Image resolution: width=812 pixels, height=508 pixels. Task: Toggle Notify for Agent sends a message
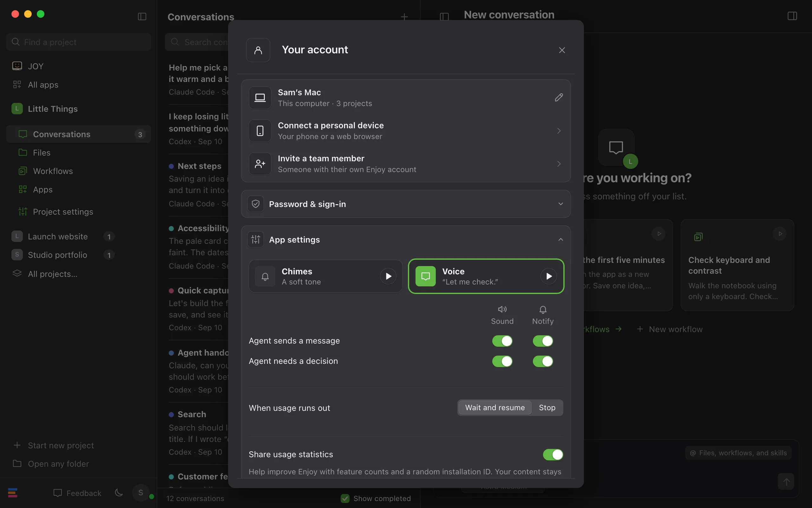[x=543, y=341]
